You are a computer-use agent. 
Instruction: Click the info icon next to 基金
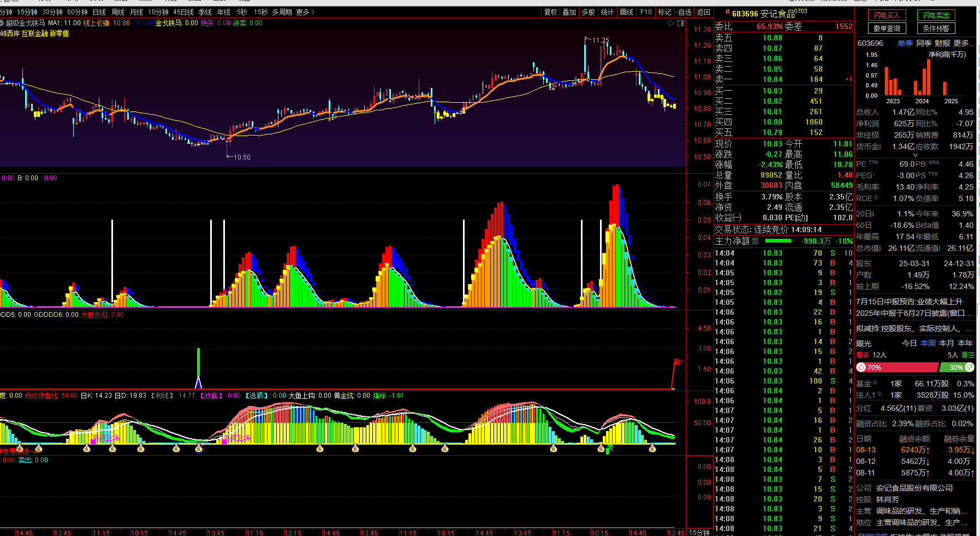tap(875, 383)
